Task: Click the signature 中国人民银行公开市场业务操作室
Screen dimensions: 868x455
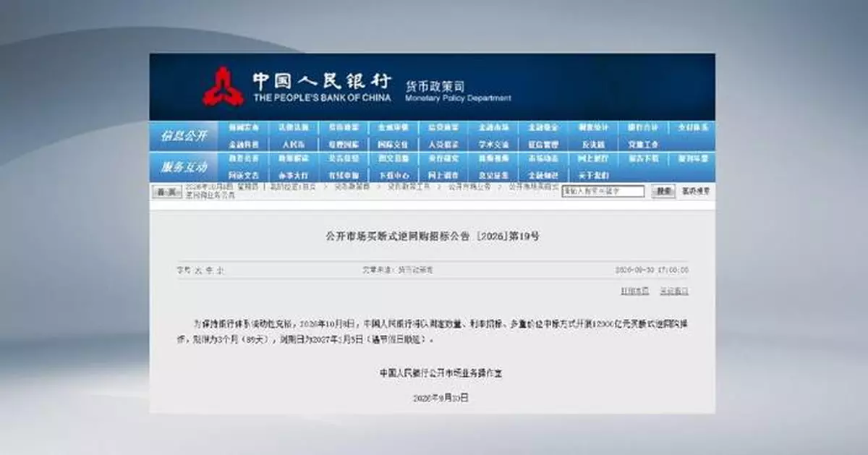Action: pyautogui.click(x=441, y=373)
